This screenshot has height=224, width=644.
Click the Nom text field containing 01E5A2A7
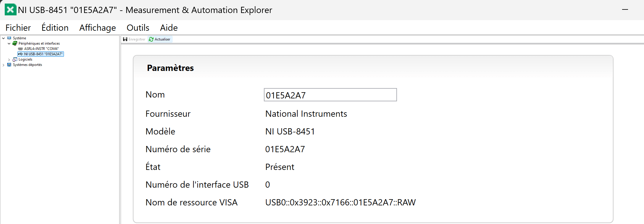click(x=330, y=95)
